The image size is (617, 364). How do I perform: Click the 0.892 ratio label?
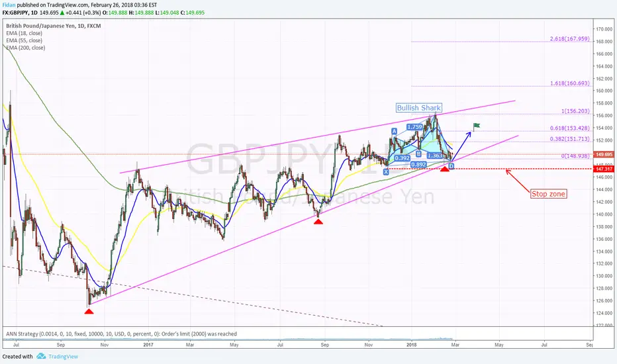point(418,165)
